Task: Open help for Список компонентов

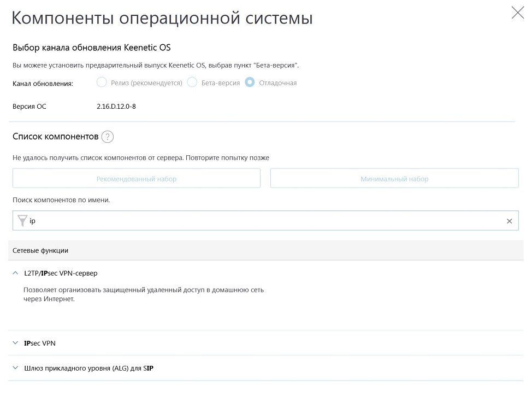Action: (x=107, y=137)
